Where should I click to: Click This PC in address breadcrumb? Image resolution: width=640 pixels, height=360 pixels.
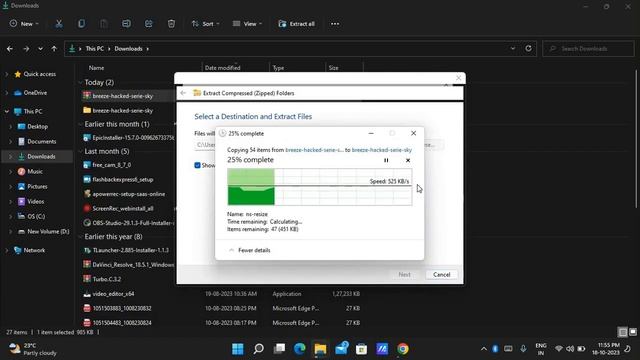click(94, 49)
